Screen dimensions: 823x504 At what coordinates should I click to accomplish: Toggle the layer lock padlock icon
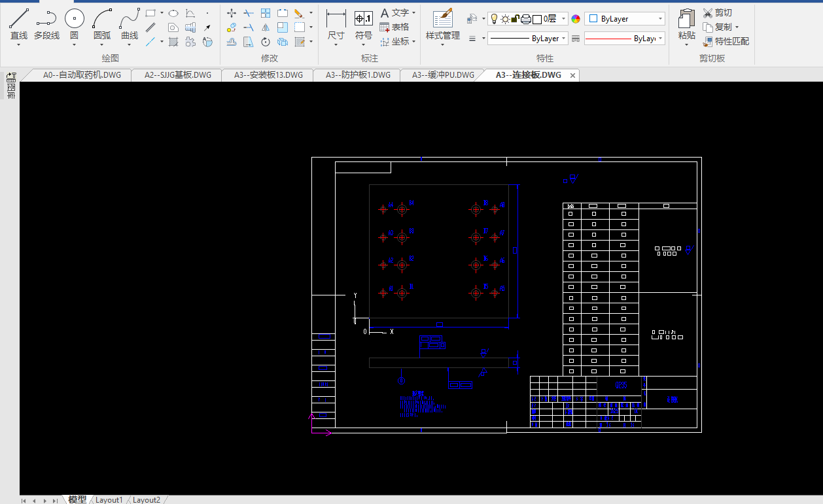point(515,19)
